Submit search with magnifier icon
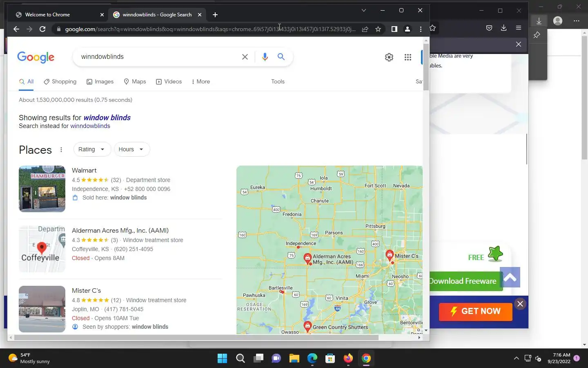588x368 pixels. coord(281,57)
